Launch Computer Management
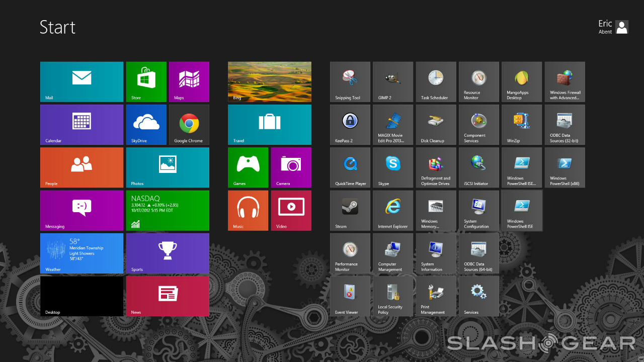The height and width of the screenshot is (362, 644). pos(393,253)
